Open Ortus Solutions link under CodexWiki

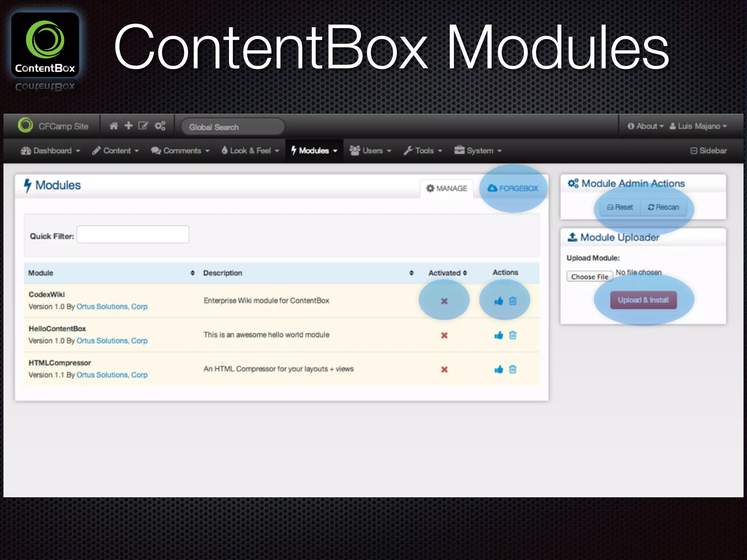pyautogui.click(x=112, y=307)
